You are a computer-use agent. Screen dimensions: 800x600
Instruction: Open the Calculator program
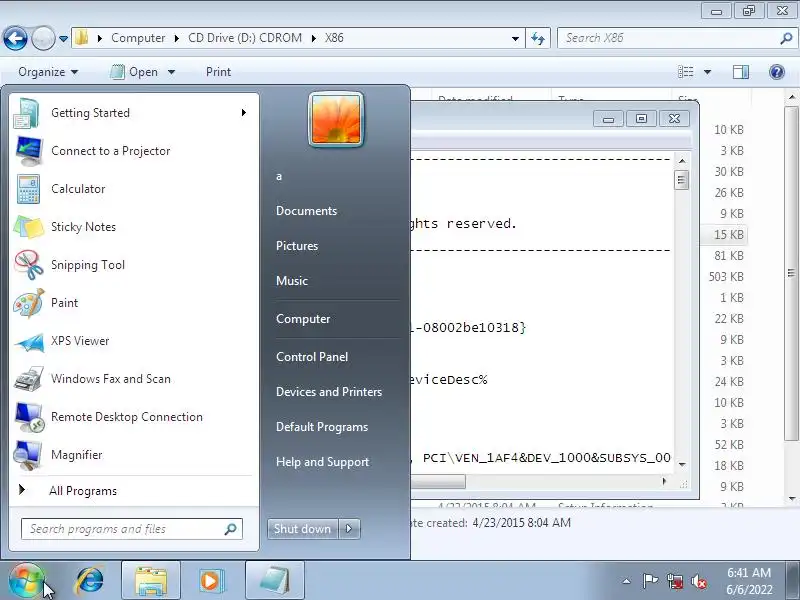click(134, 189)
